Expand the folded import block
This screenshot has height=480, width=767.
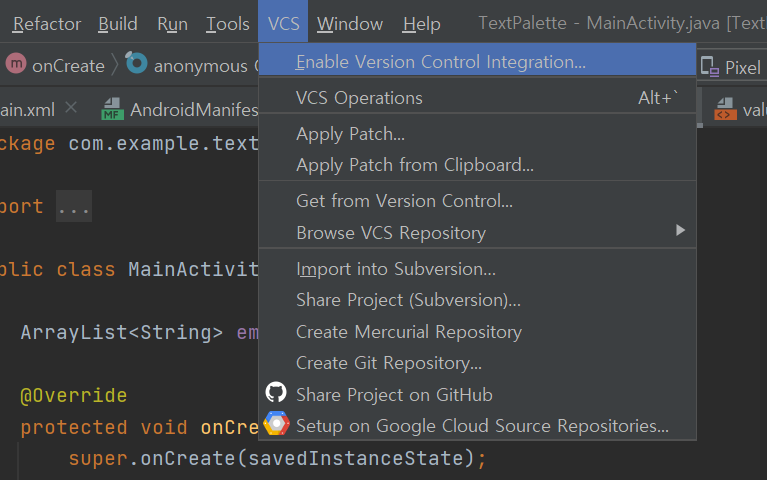[74, 206]
